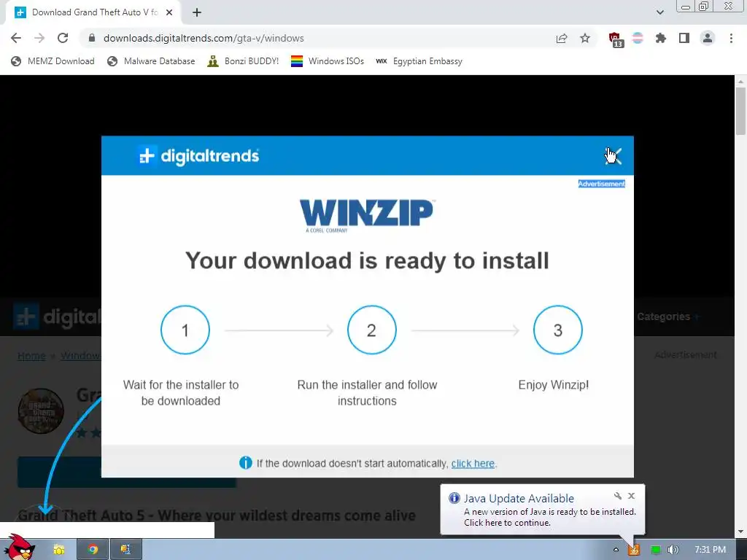Image resolution: width=747 pixels, height=560 pixels.
Task: Open Java notification options wrench
Action: click(x=618, y=496)
